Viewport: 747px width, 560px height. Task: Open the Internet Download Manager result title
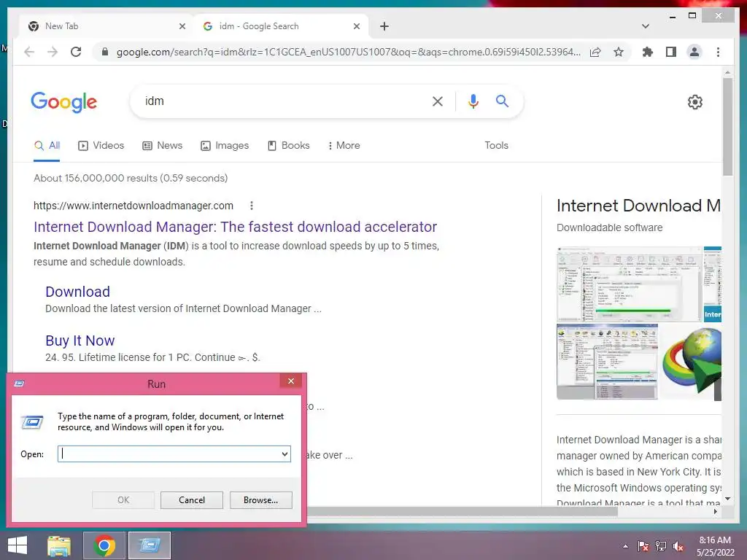[236, 227]
